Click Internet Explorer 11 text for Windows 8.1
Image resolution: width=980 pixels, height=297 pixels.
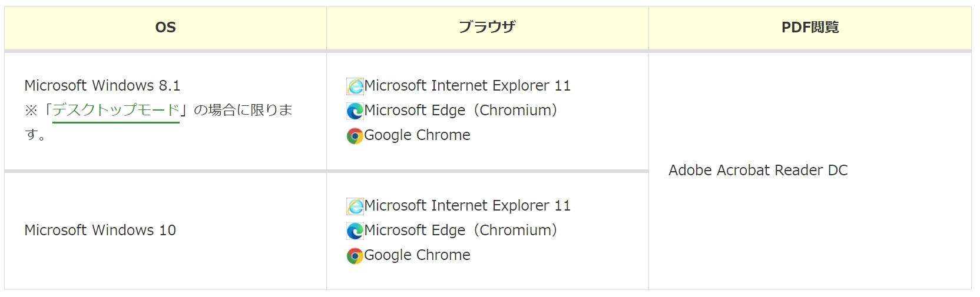click(468, 86)
